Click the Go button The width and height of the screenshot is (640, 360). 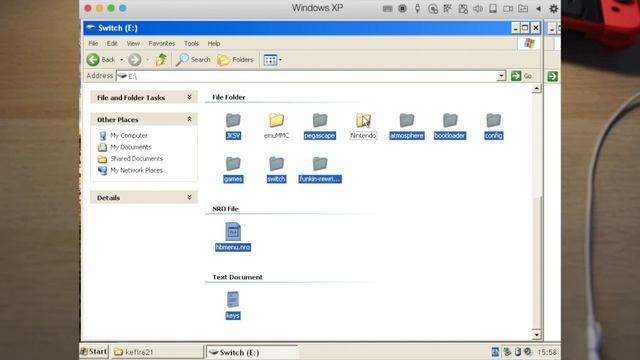522,76
